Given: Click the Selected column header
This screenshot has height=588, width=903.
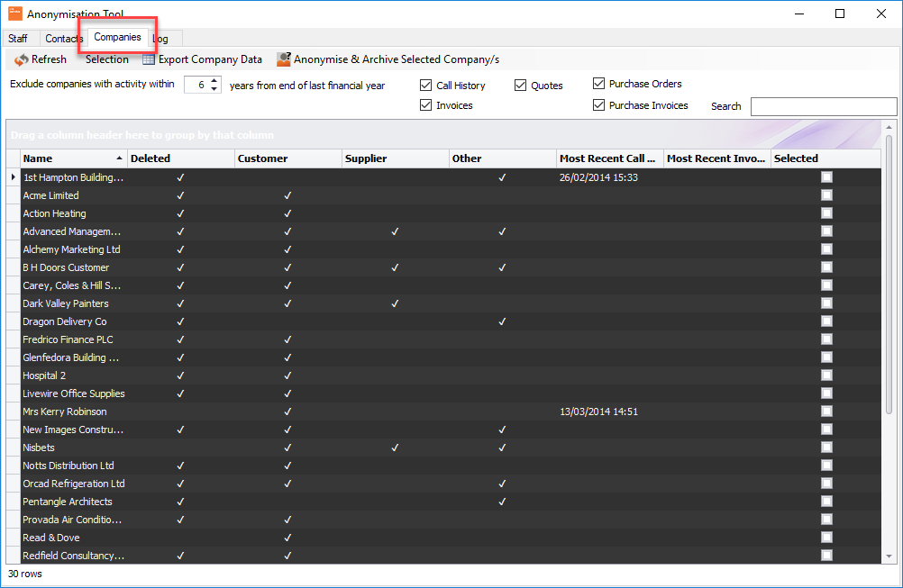Looking at the screenshot, I should coord(825,158).
